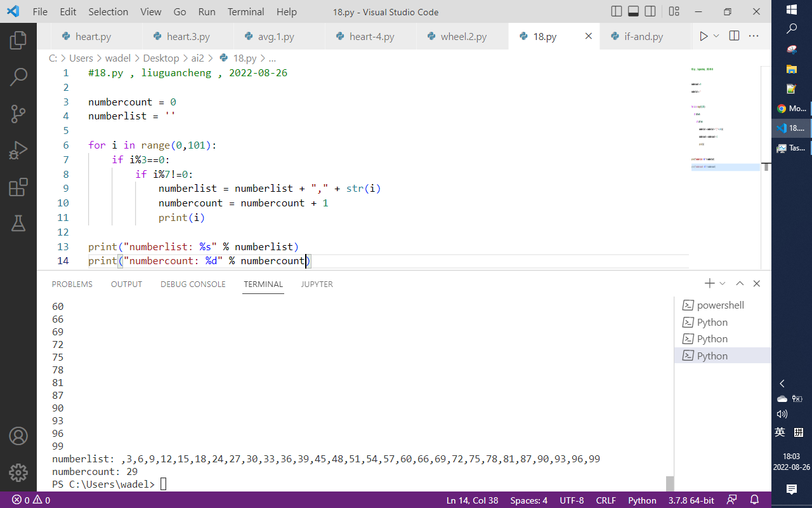Open the new terminal launch profile dropdown

[723, 284]
